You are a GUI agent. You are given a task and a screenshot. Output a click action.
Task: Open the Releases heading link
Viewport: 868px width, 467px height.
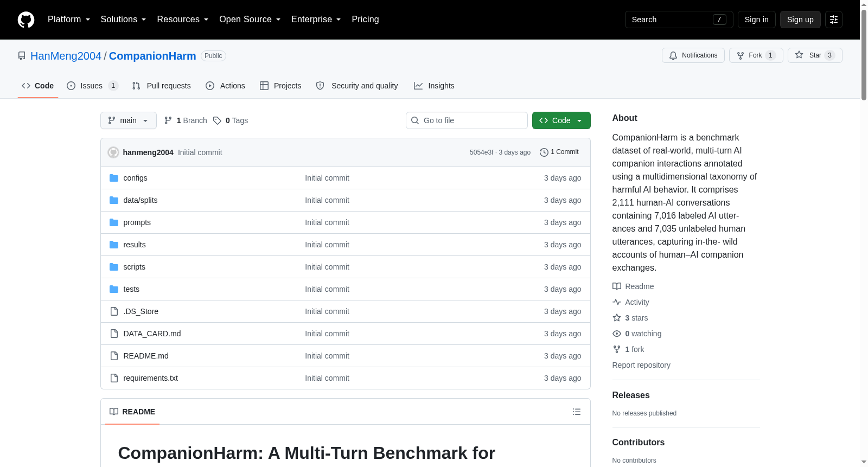coord(631,395)
